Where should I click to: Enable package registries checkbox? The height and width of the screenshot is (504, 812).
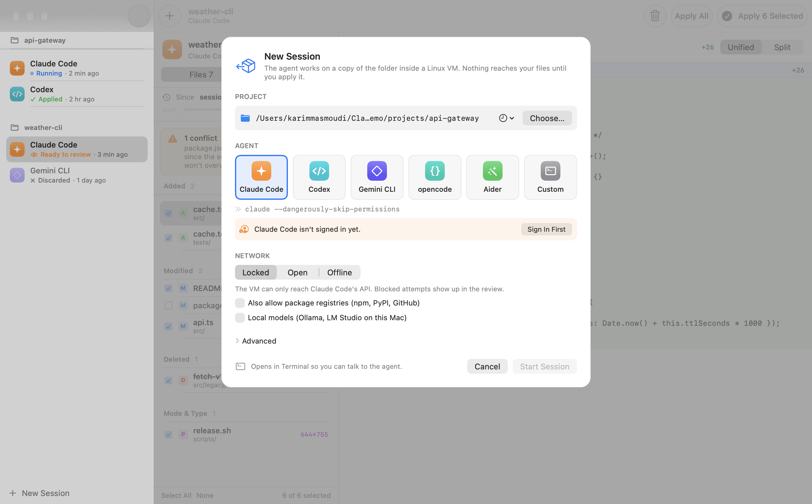click(x=240, y=303)
